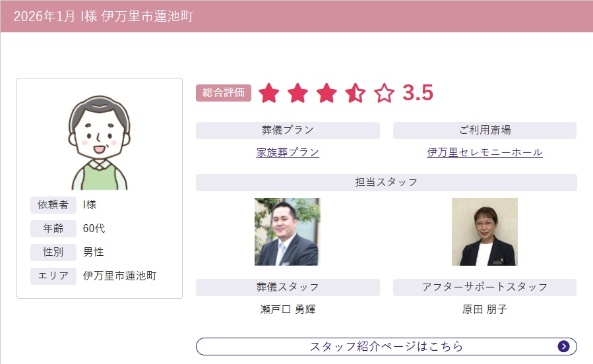
Task: Open the 伊万里セレモニーホール link
Action: [485, 152]
